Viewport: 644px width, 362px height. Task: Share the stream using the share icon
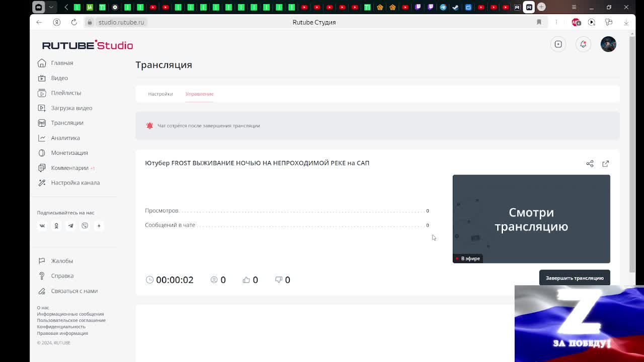point(590,163)
